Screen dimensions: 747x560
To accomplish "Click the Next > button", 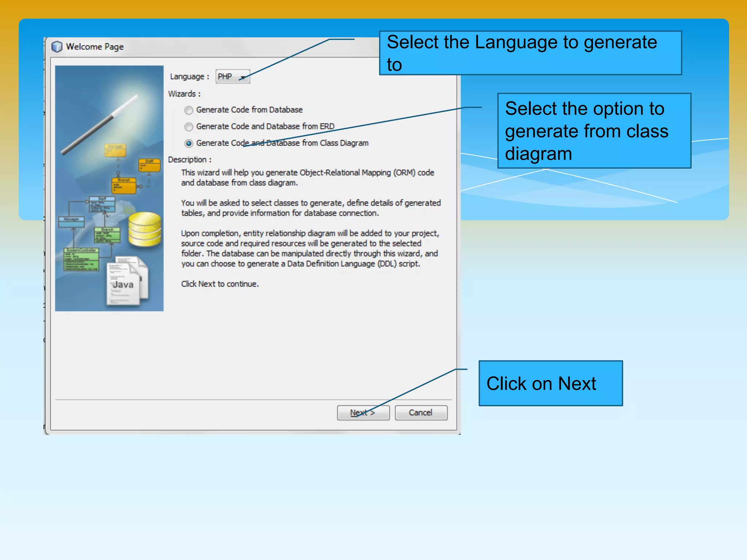I will coord(363,413).
